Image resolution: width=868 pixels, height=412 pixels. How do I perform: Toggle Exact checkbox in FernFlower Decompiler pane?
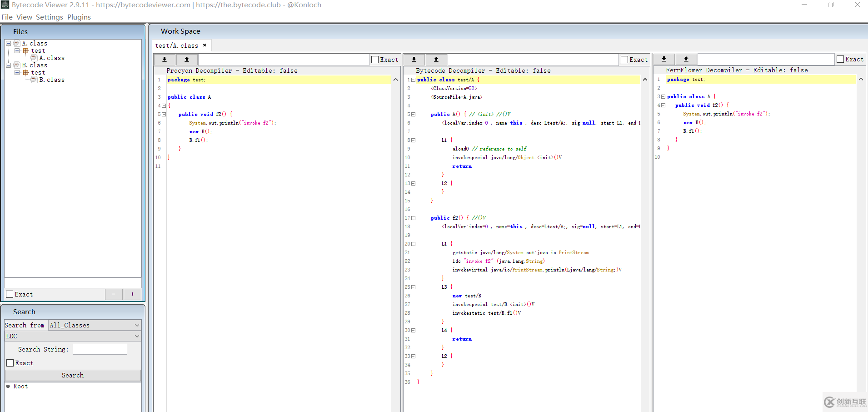coord(840,59)
